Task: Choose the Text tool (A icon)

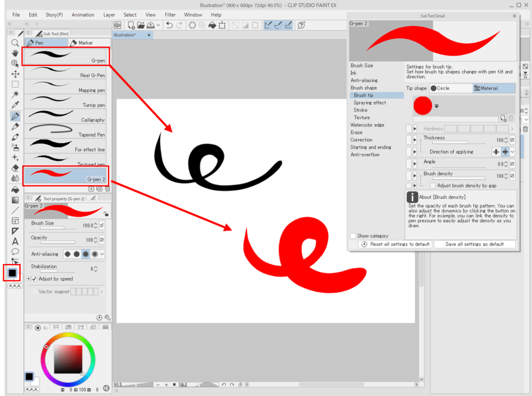Action: 15,241
